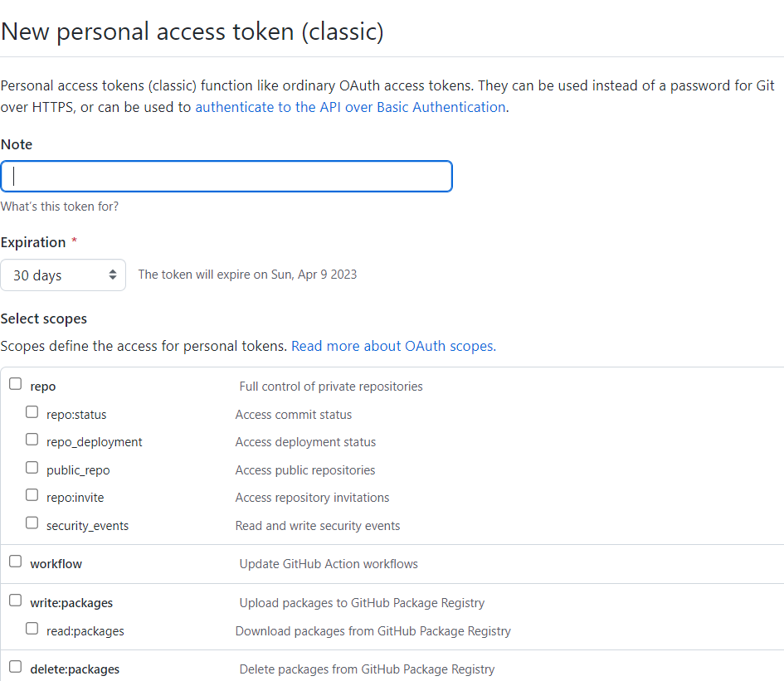The image size is (784, 681).
Task: Click the security_events scope label
Action: pyautogui.click(x=87, y=526)
